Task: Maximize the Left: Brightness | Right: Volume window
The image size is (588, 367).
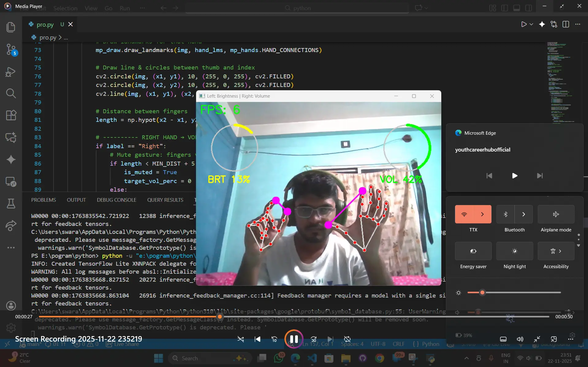Action: click(x=414, y=96)
